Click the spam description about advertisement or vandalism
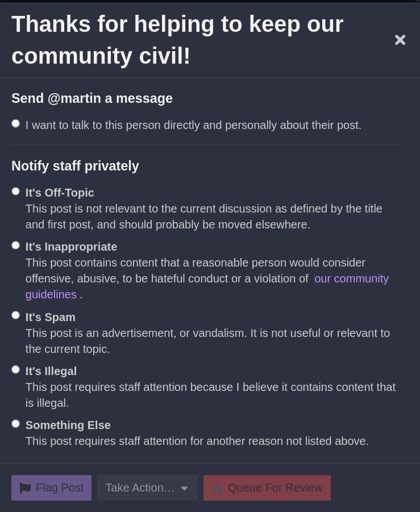The height and width of the screenshot is (512, 420). (207, 341)
